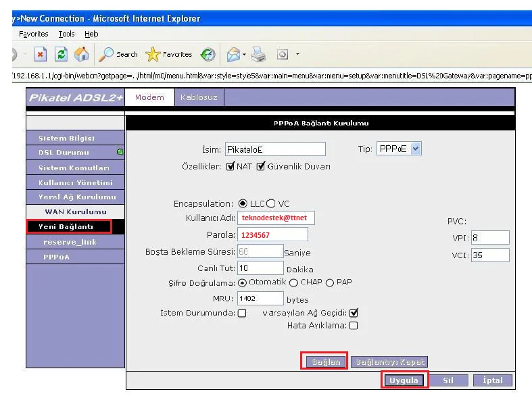Open the Search pane in toolbar
The height and width of the screenshot is (400, 532).
[119, 54]
